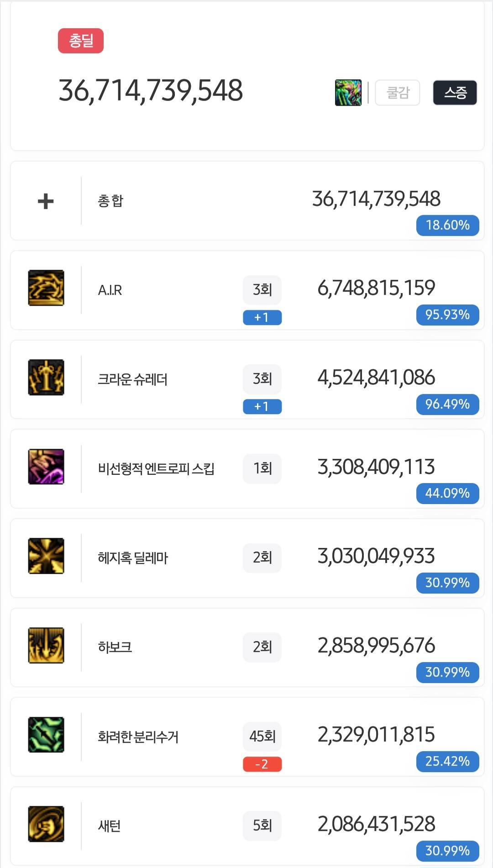The height and width of the screenshot is (868, 493).
Task: Click the green rune icon beside 쿨감
Action: (348, 93)
